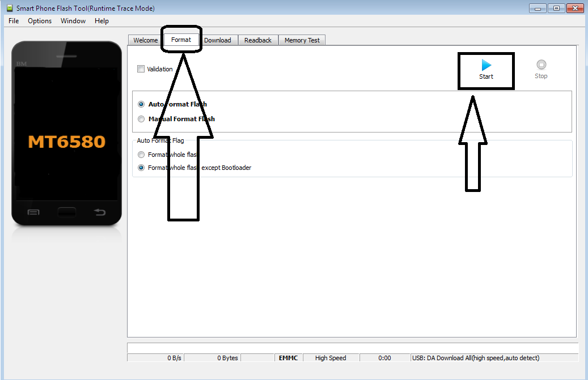588x380 pixels.
Task: Select Auto Format Flash radio option
Action: (141, 104)
